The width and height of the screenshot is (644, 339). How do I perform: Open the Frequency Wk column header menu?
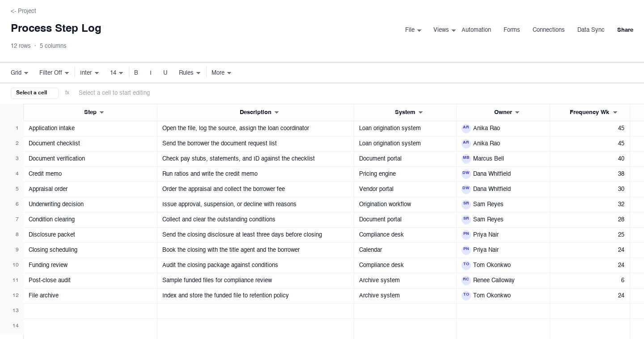click(615, 113)
